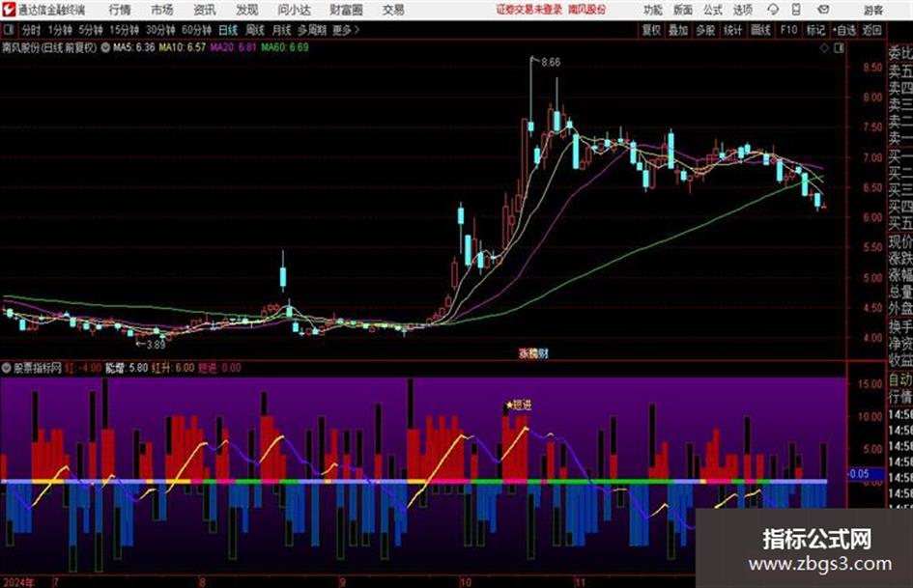The height and width of the screenshot is (588, 913).
Task: Toggle the side panel icon beside the diamond
Action: pos(839,48)
